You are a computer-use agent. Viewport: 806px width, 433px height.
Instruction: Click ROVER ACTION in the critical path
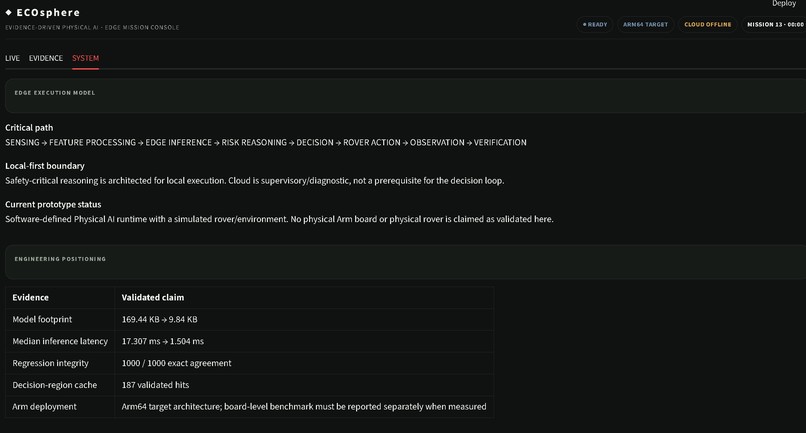click(x=372, y=142)
